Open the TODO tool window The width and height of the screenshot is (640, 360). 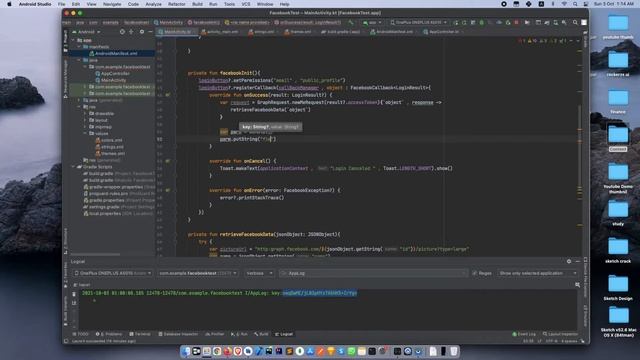pos(80,334)
